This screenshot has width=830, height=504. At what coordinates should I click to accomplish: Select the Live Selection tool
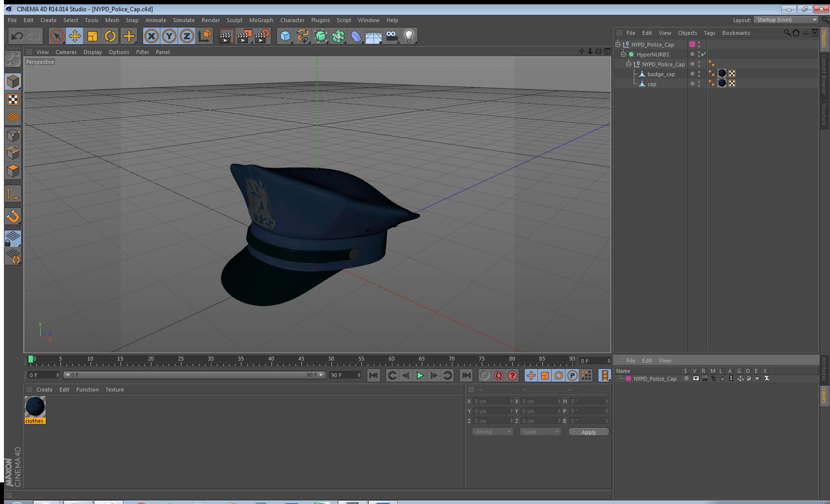(x=57, y=36)
